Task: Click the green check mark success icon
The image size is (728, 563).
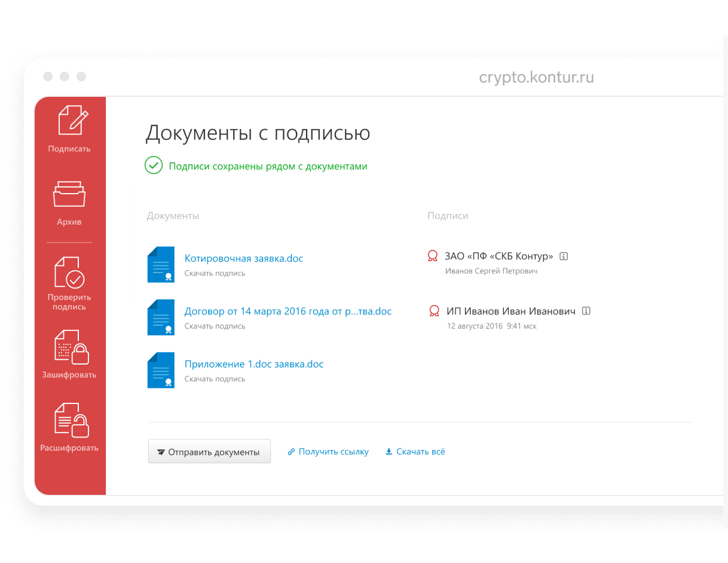Action: pyautogui.click(x=154, y=166)
